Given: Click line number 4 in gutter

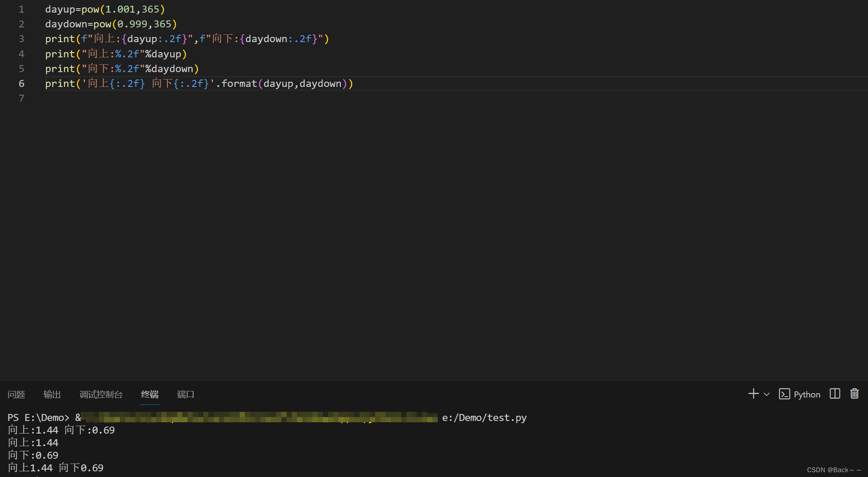Looking at the screenshot, I should click(22, 54).
